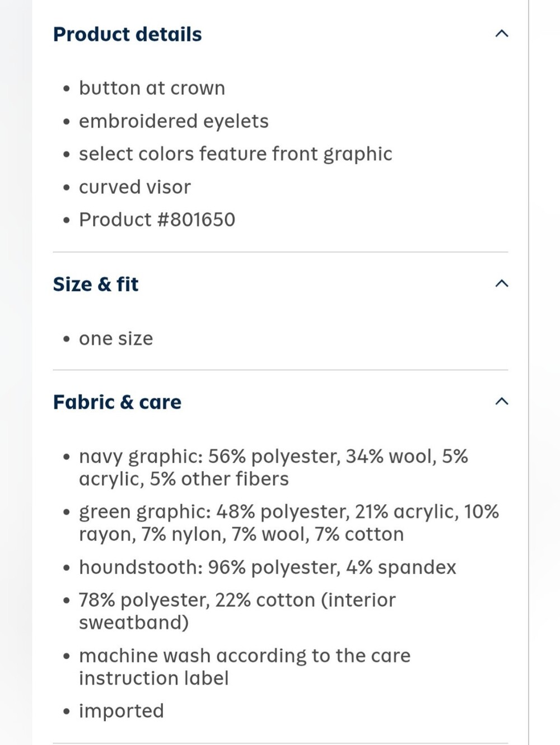The height and width of the screenshot is (745, 560).
Task: Click the one size item
Action: [x=115, y=338]
